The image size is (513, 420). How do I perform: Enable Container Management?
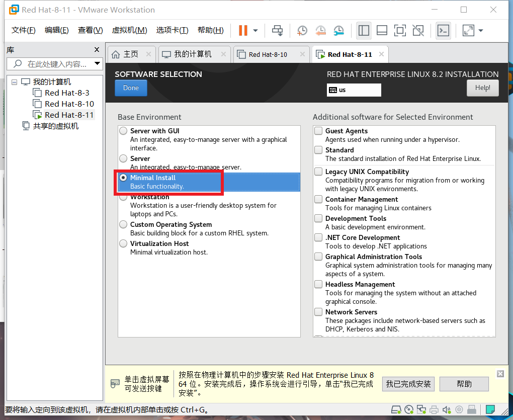pyautogui.click(x=318, y=199)
